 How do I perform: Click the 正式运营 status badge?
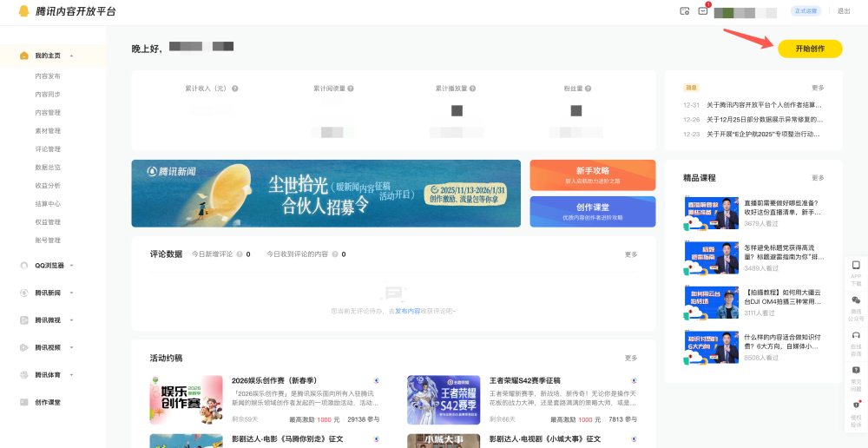coord(806,11)
